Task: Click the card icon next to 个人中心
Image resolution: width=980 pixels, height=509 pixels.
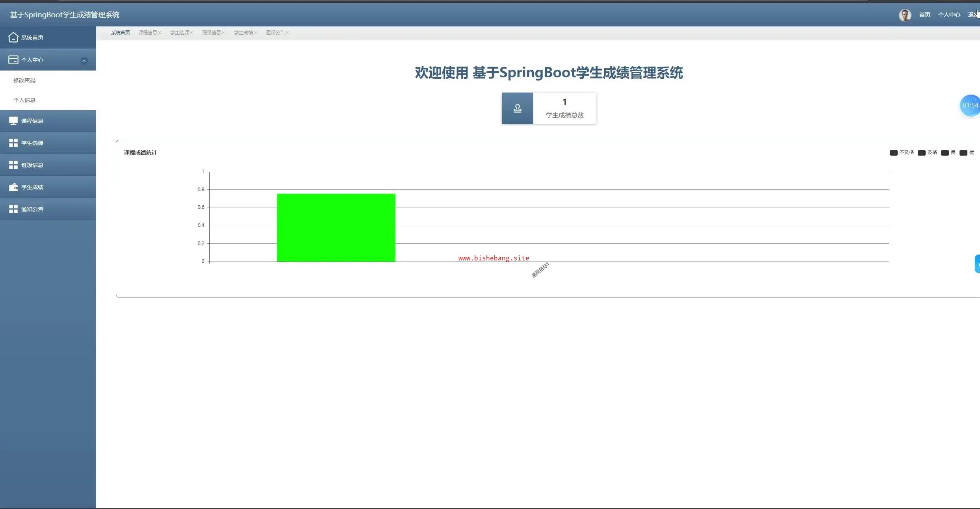Action: pos(13,60)
